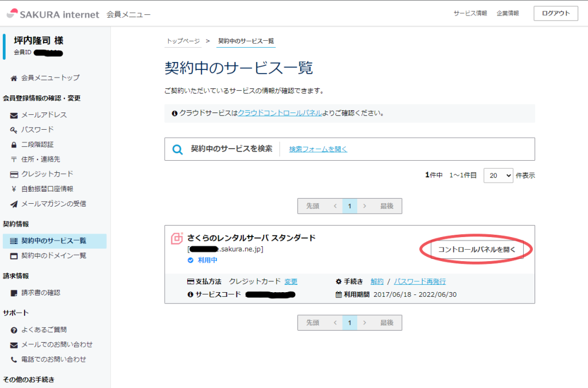This screenshot has width=588, height=388.
Task: Open 電話でのお問い合わせ in the sidebar
Action: [x=53, y=359]
